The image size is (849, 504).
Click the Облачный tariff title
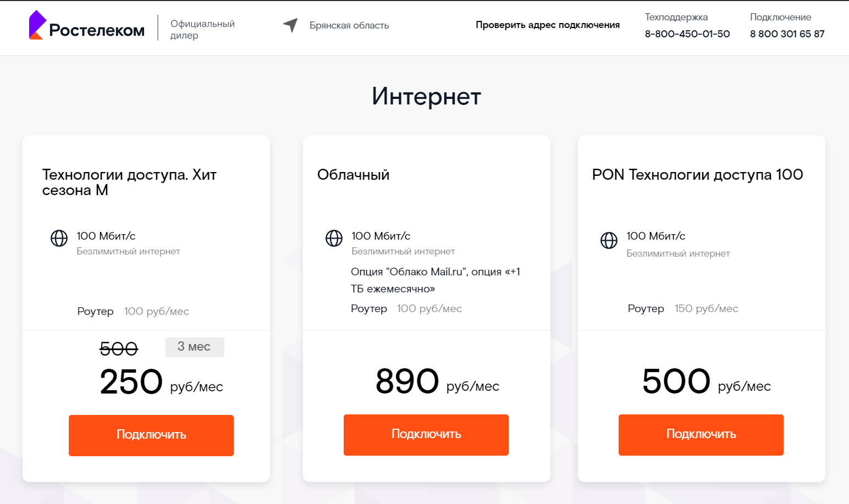coord(353,175)
